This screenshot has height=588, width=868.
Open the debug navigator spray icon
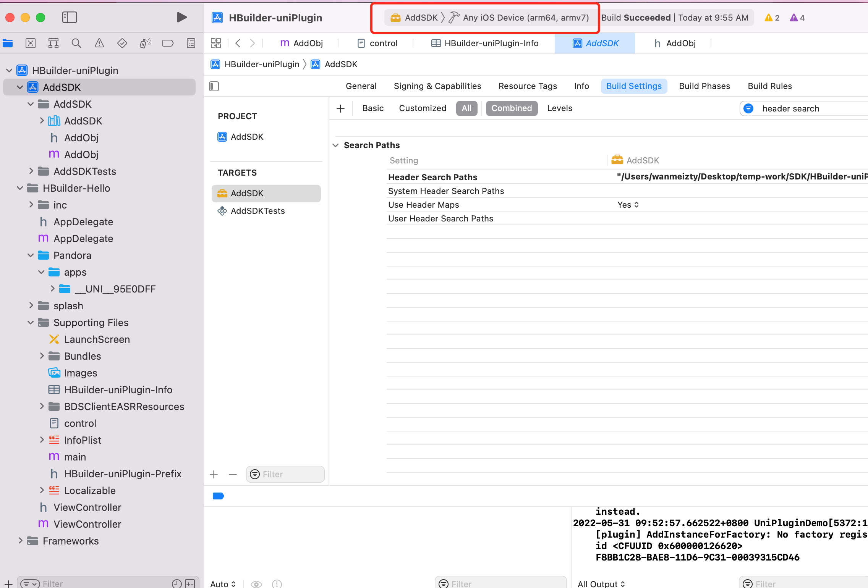pyautogui.click(x=145, y=43)
